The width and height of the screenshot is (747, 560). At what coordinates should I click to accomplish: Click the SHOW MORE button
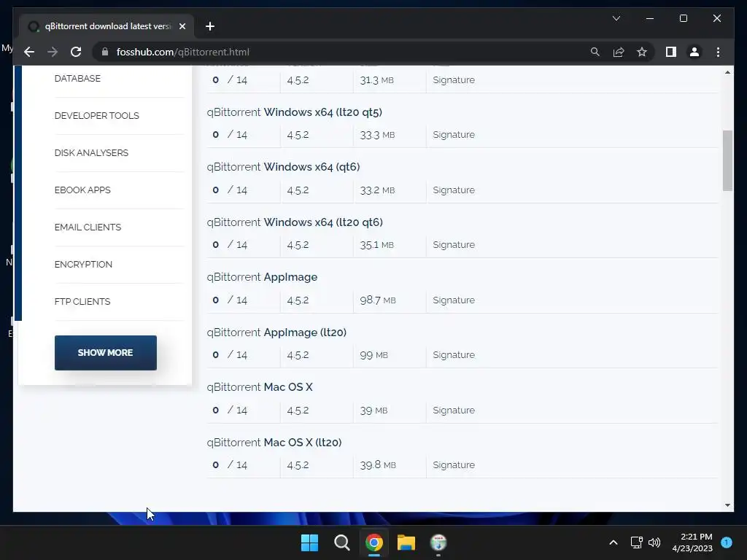click(106, 353)
